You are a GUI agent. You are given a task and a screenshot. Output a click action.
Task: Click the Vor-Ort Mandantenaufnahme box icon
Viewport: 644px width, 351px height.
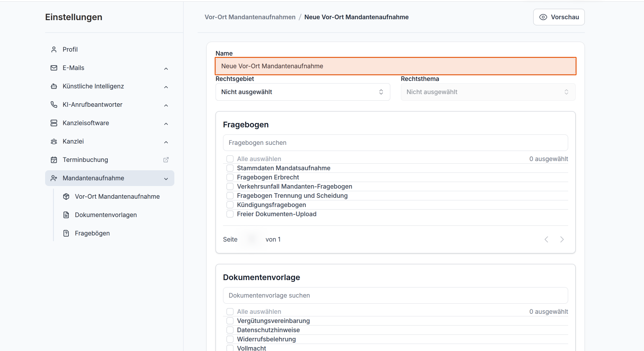(66, 197)
